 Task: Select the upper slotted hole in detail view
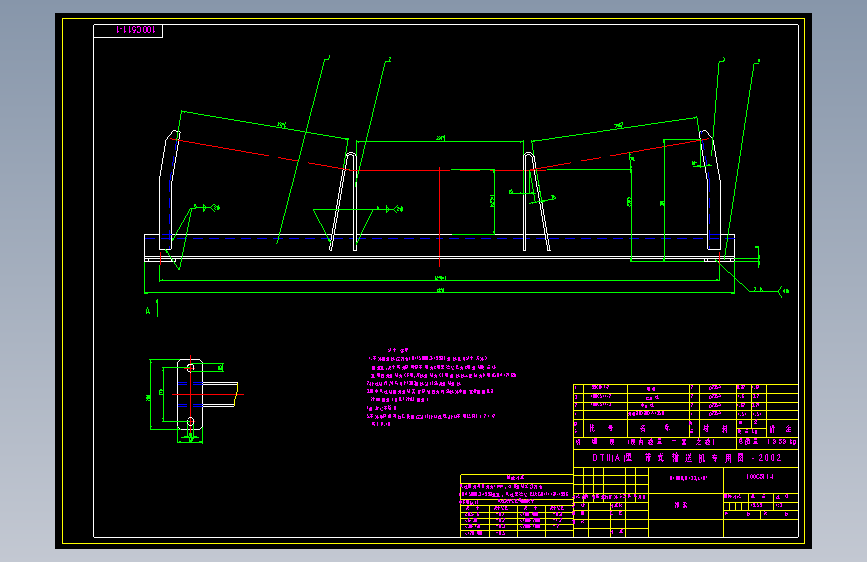point(190,368)
